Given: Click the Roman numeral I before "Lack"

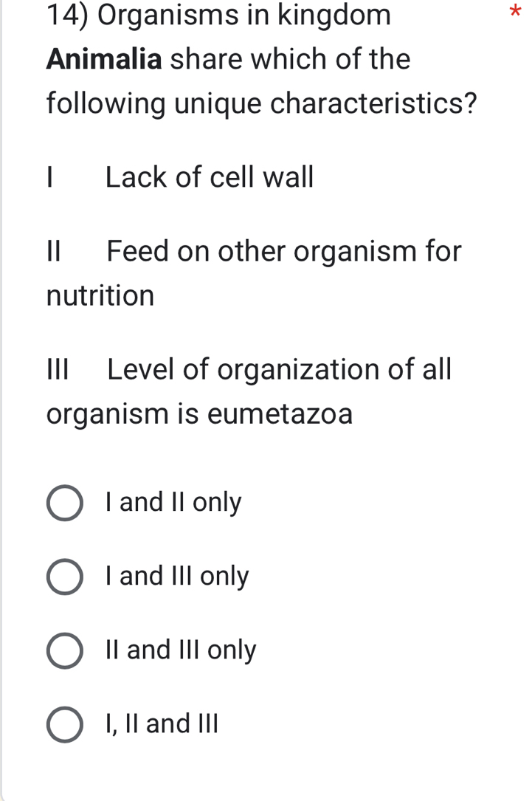Looking at the screenshot, I should (50, 177).
